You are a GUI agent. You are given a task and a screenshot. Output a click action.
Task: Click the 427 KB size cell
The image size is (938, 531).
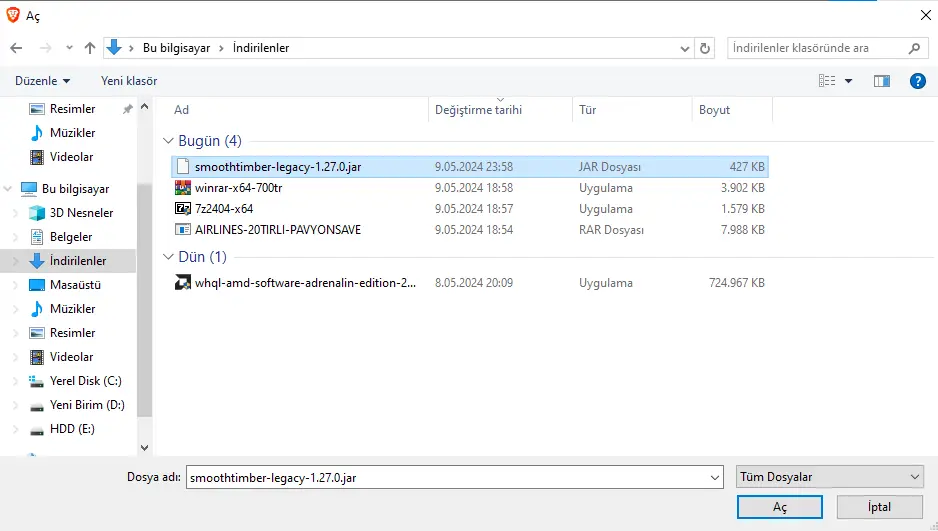747,167
